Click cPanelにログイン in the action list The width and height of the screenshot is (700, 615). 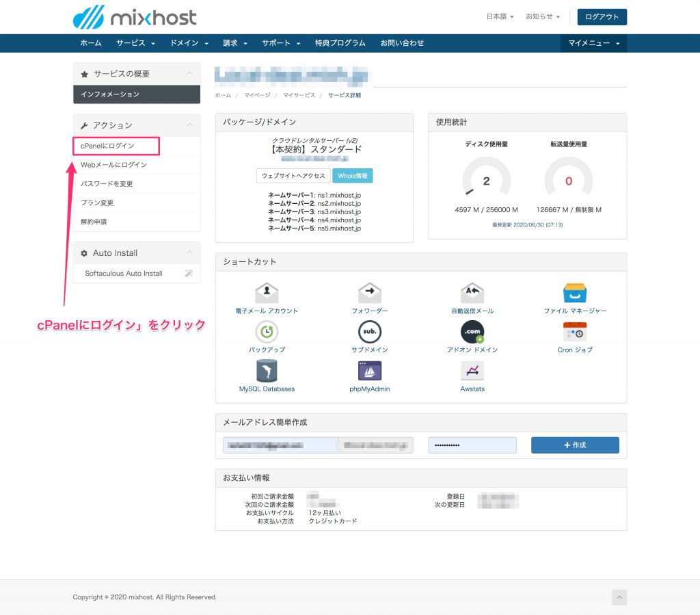click(x=107, y=146)
